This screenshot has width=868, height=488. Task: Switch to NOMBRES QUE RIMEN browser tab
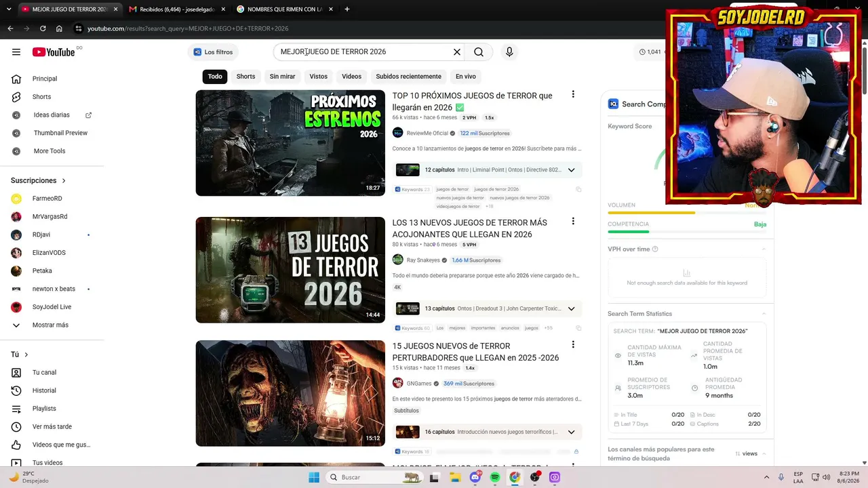[284, 9]
